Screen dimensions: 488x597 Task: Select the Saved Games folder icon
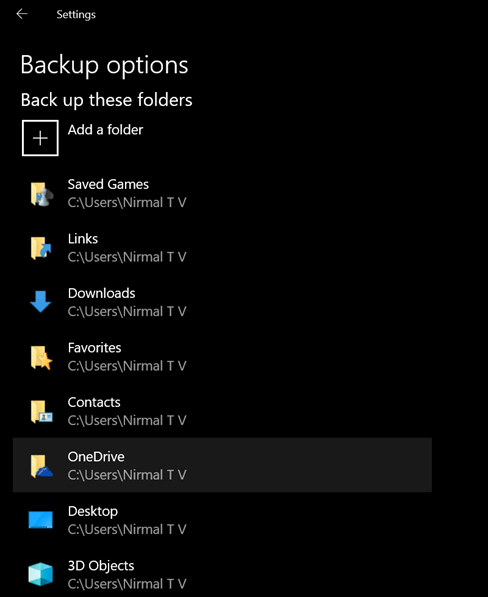pos(41,194)
